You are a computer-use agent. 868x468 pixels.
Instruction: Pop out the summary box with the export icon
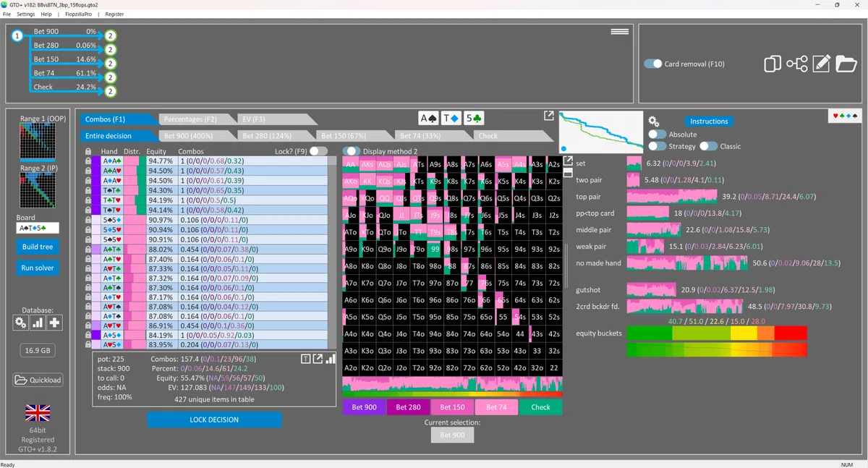318,359
